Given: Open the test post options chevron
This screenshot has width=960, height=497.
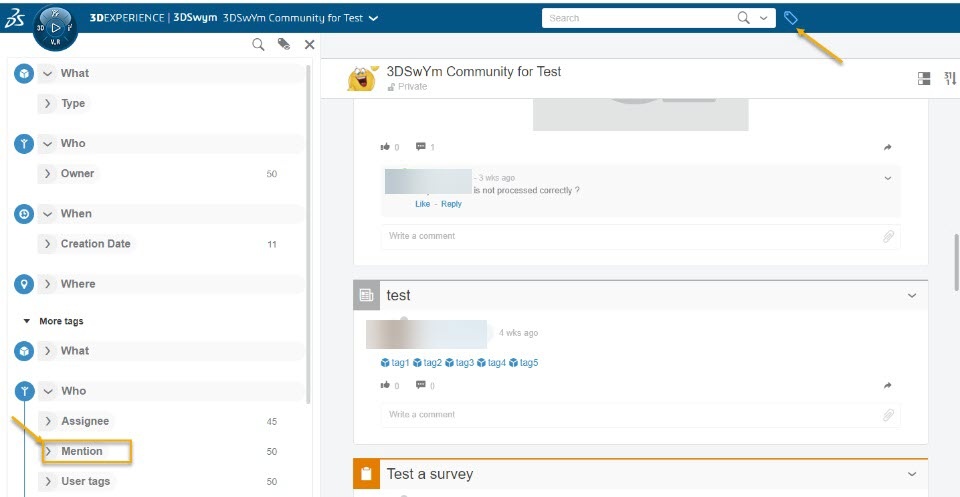Looking at the screenshot, I should (912, 296).
